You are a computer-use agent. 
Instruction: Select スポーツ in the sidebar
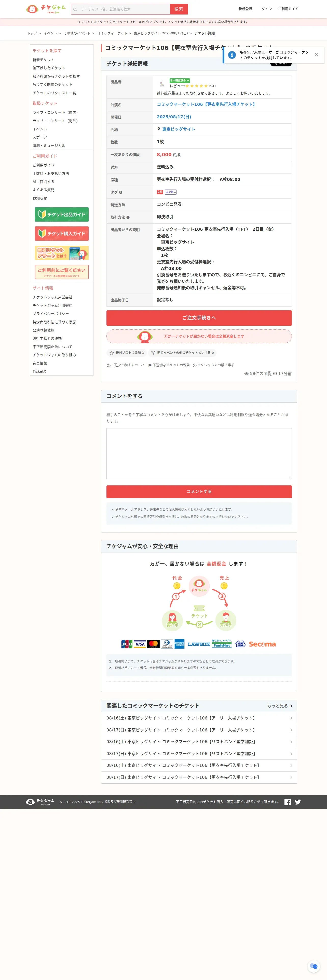(x=39, y=137)
